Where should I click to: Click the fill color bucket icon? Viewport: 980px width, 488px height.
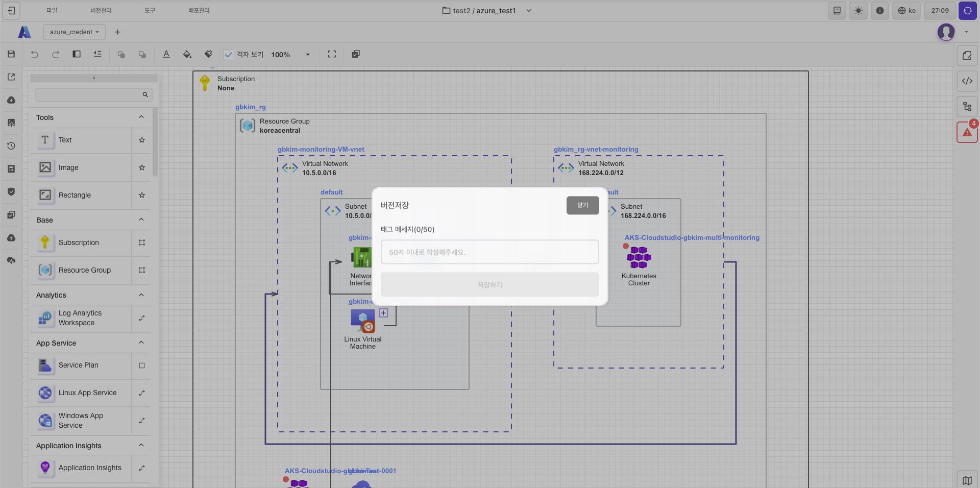[x=187, y=54]
